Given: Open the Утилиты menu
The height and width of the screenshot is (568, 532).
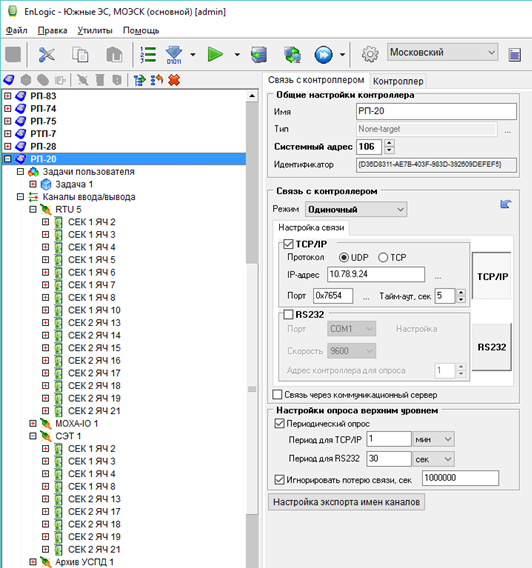Looking at the screenshot, I should pos(95,30).
